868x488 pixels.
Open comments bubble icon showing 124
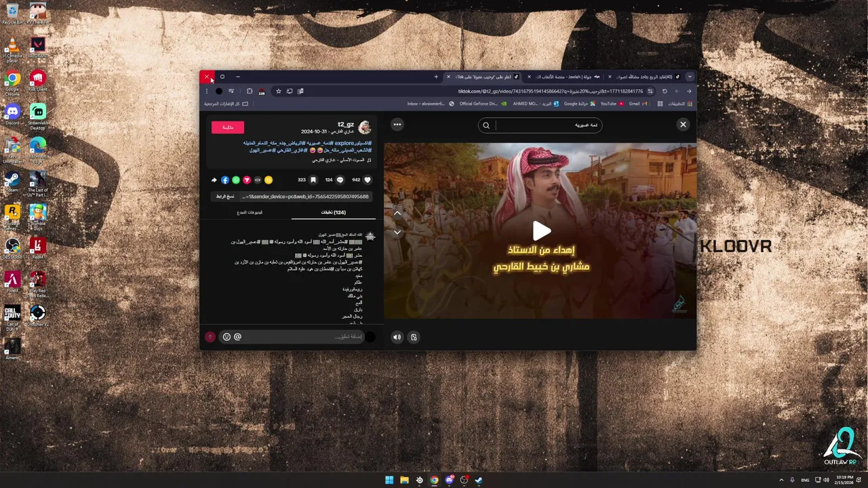coord(340,180)
